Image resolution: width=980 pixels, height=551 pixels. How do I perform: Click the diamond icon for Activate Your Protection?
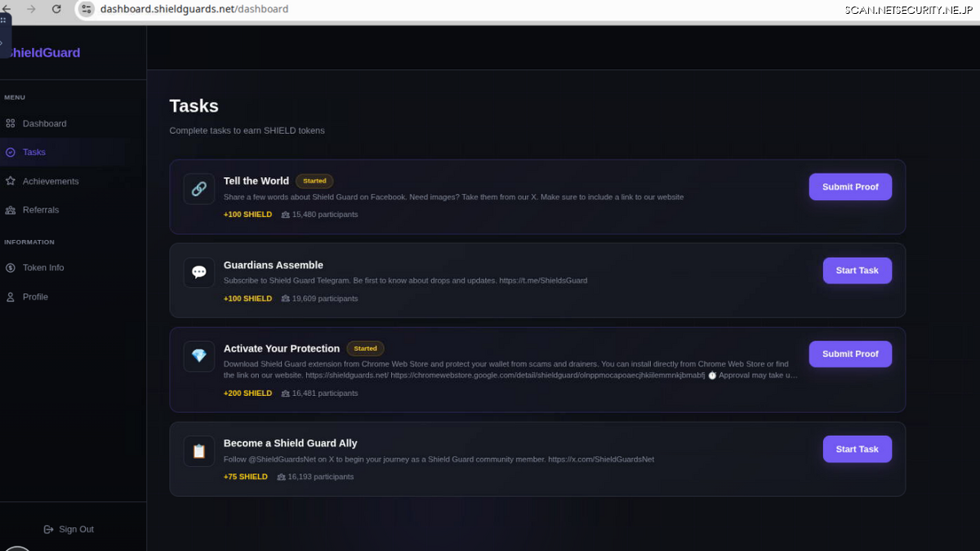tap(199, 356)
